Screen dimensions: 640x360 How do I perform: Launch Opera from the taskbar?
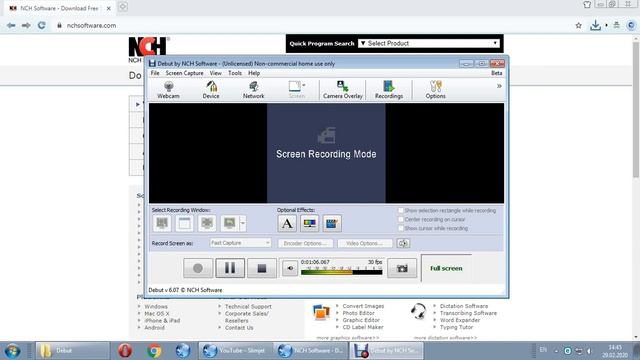coord(125,351)
